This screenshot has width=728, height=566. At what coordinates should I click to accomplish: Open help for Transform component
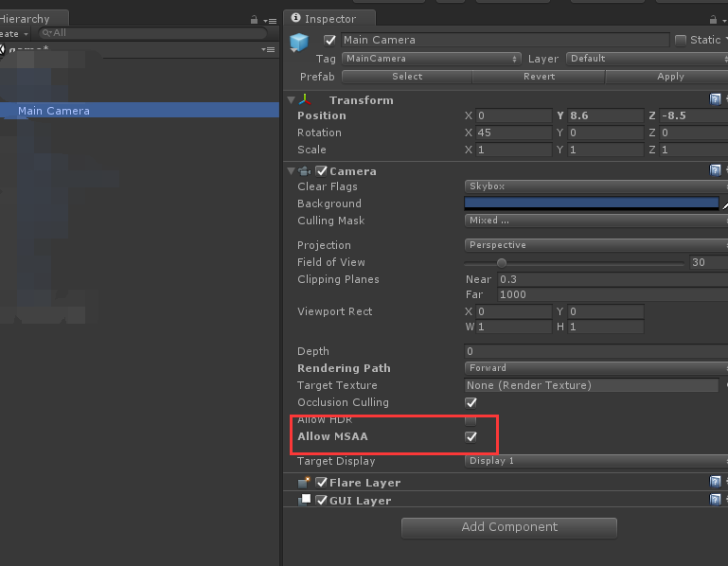(715, 98)
